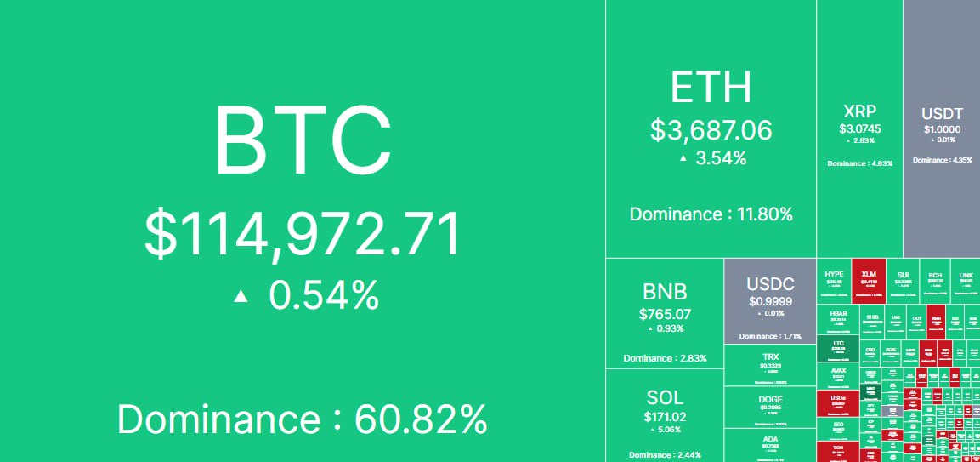Open the large BTC heatmap tile
This screenshot has width=980, height=462.
coord(303,231)
